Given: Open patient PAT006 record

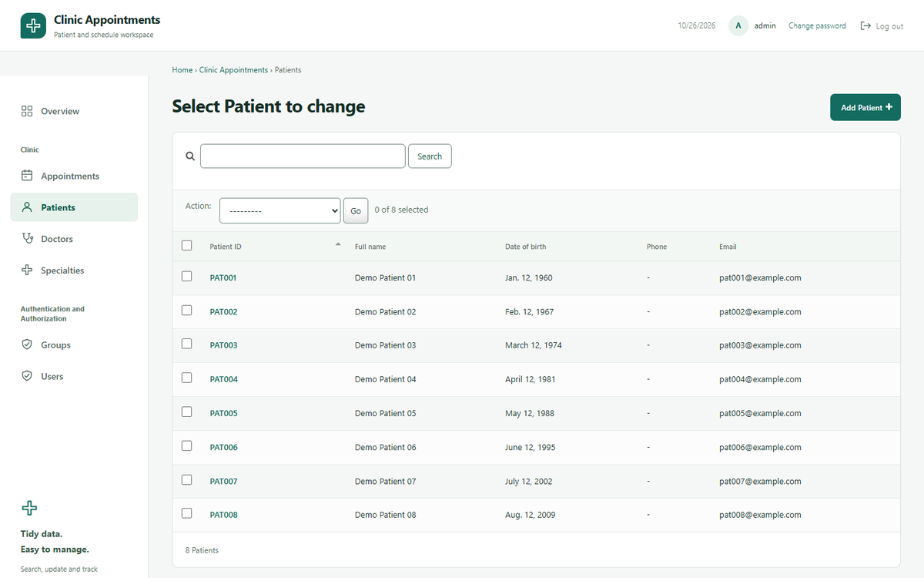Looking at the screenshot, I should click(223, 447).
